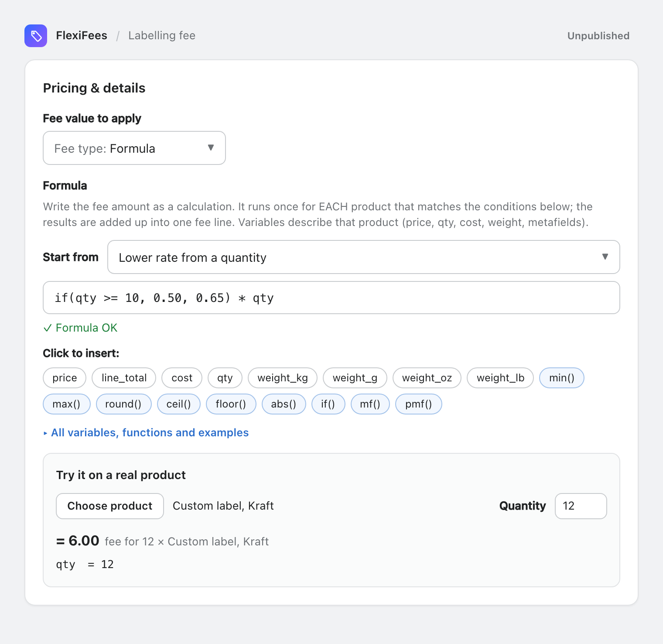Viewport: 663px width, 644px height.
Task: Insert the weight_kg variable chip
Action: click(x=283, y=378)
